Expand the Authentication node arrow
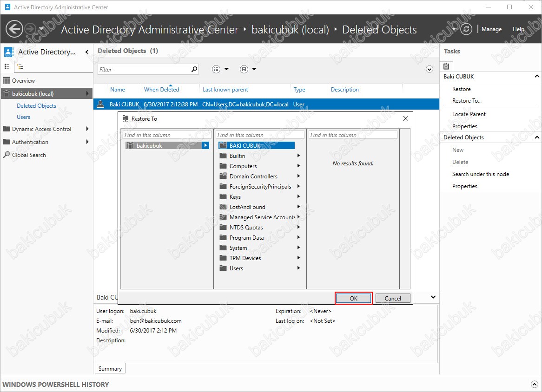The height and width of the screenshot is (392, 542). click(x=87, y=142)
